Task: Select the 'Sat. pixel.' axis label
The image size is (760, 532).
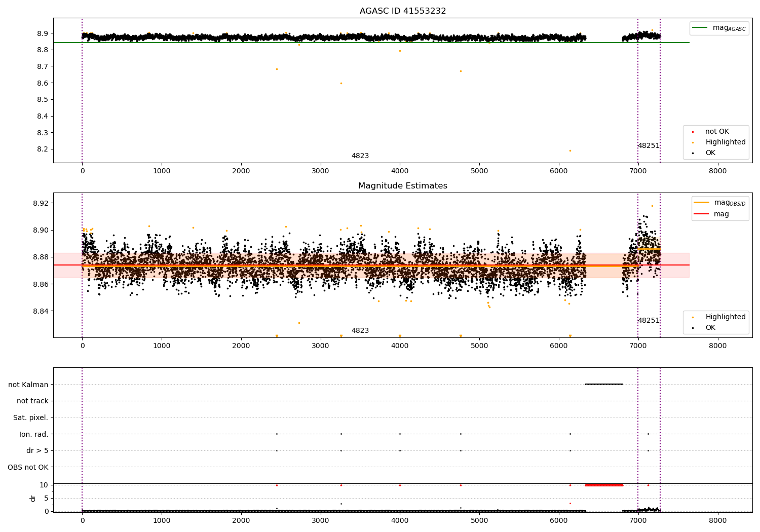Action: (x=30, y=417)
